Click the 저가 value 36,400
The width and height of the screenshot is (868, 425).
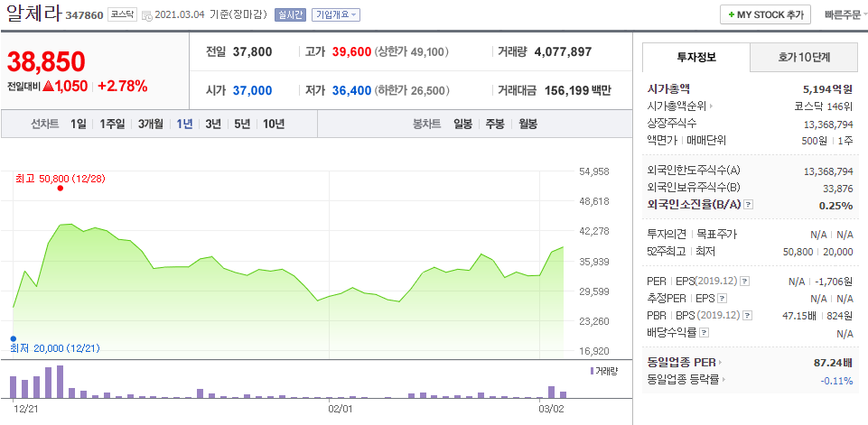351,90
